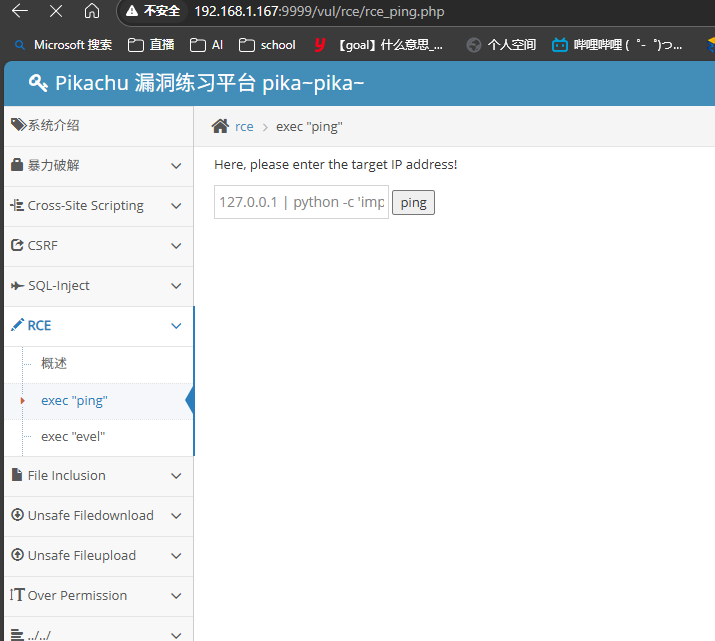Expand the Unsafe Filedownload chevron
Screen dimensions: 715x641
point(176,516)
